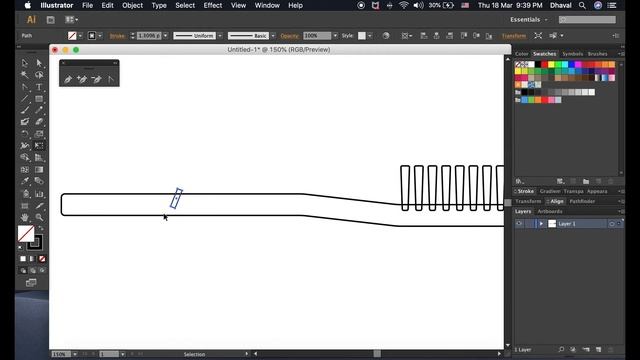Open the Brushes panel tab
The height and width of the screenshot is (360, 640).
pyautogui.click(x=598, y=54)
